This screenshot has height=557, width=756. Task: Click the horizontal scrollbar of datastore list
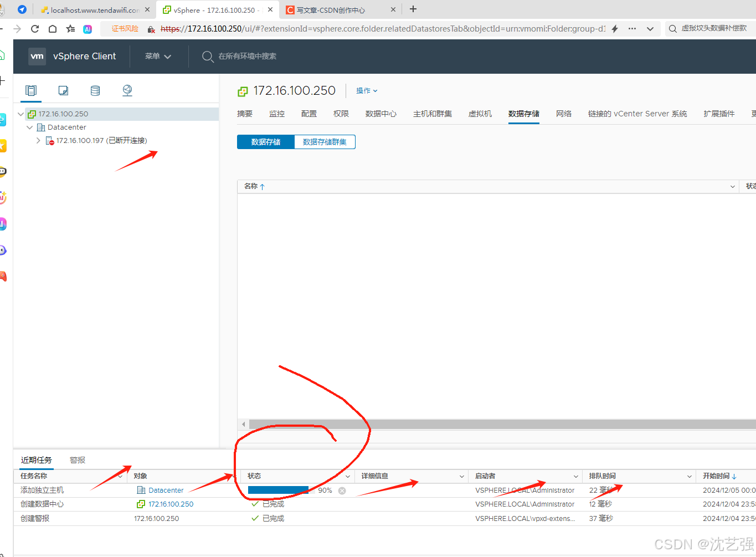click(502, 424)
